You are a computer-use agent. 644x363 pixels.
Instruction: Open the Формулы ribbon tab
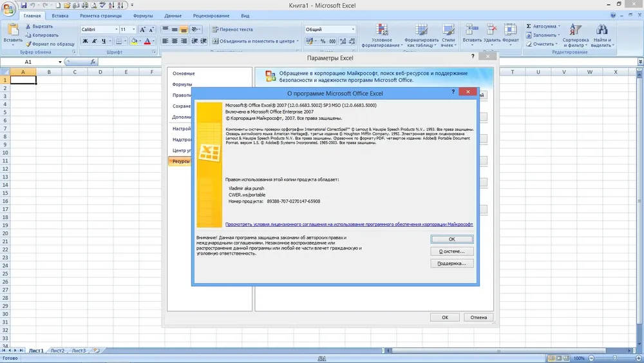(143, 15)
